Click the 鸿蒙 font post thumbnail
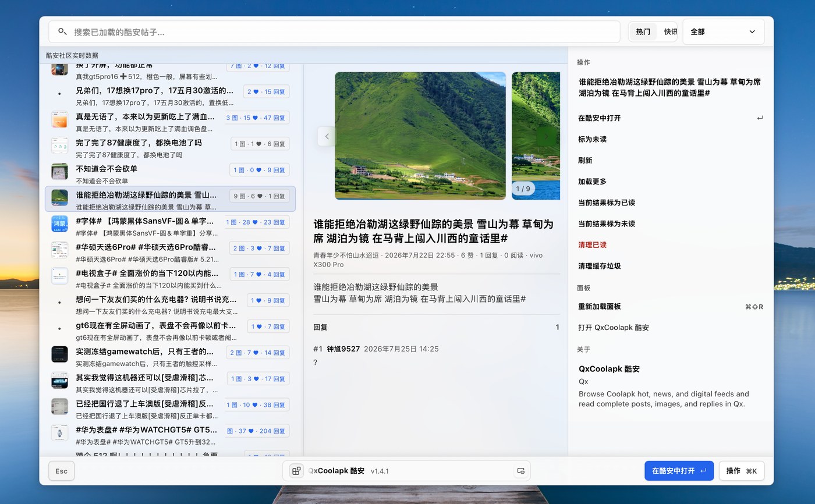The width and height of the screenshot is (815, 504). [59, 224]
